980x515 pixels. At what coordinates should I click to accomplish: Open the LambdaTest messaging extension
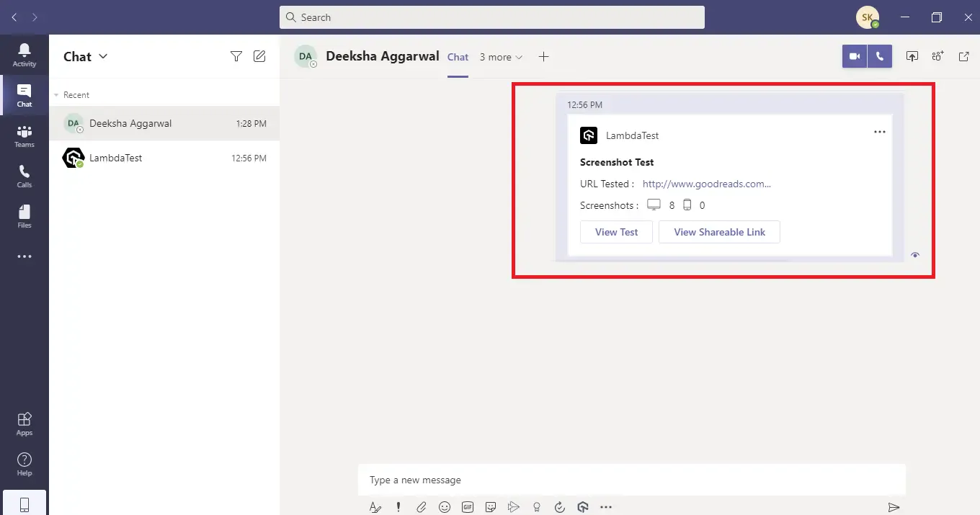583,507
